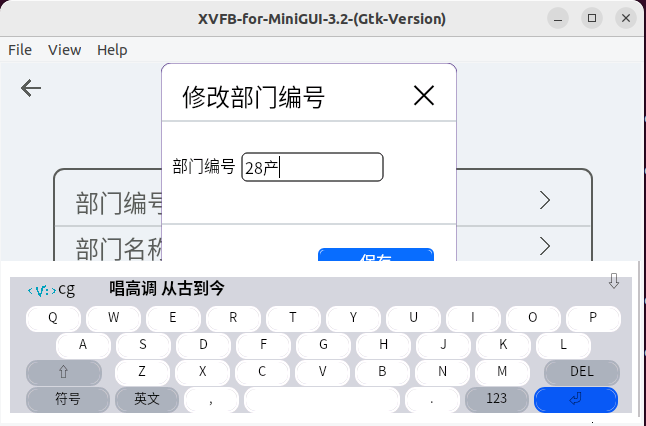Expand the 部门编号 row chevron

coord(545,201)
